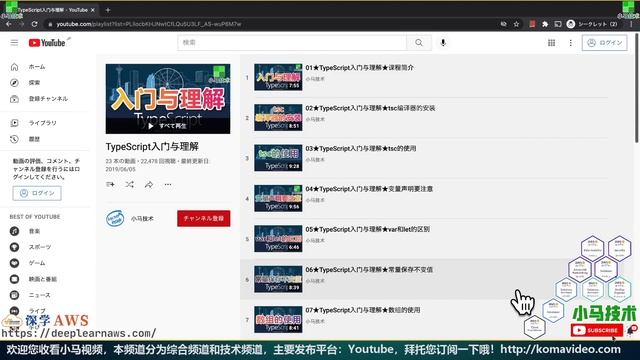Open the settings three-dot menu in header
This screenshot has height=360, width=640.
pos(571,42)
